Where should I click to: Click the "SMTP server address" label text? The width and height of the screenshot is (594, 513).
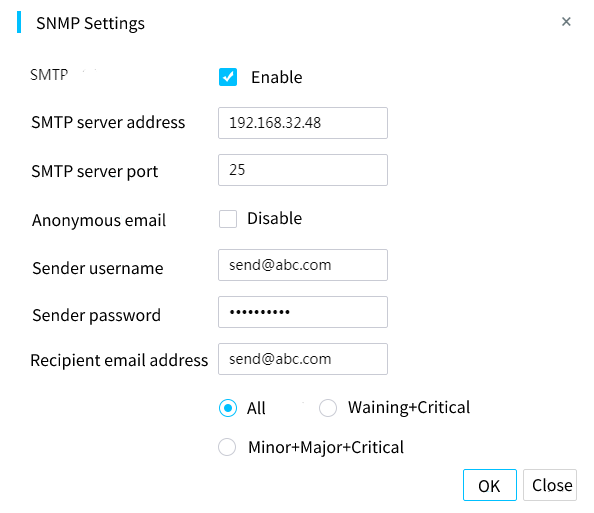pyautogui.click(x=108, y=122)
